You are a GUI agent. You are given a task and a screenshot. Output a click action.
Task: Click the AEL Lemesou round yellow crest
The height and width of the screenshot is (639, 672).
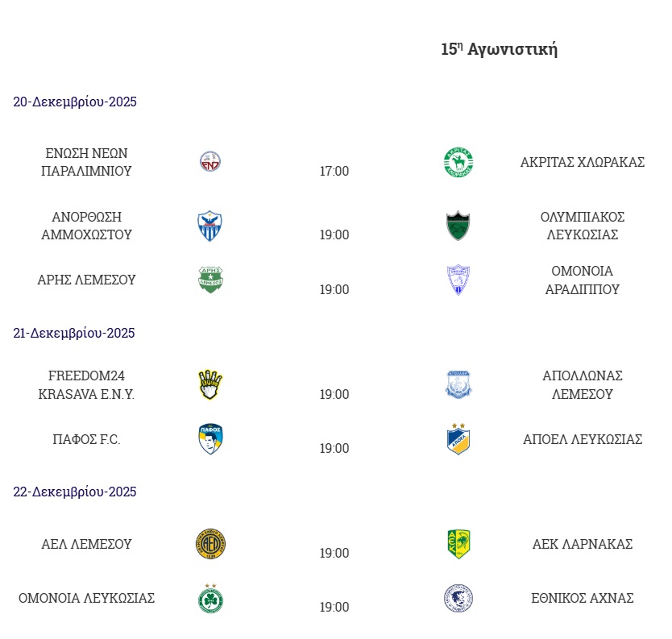(210, 544)
